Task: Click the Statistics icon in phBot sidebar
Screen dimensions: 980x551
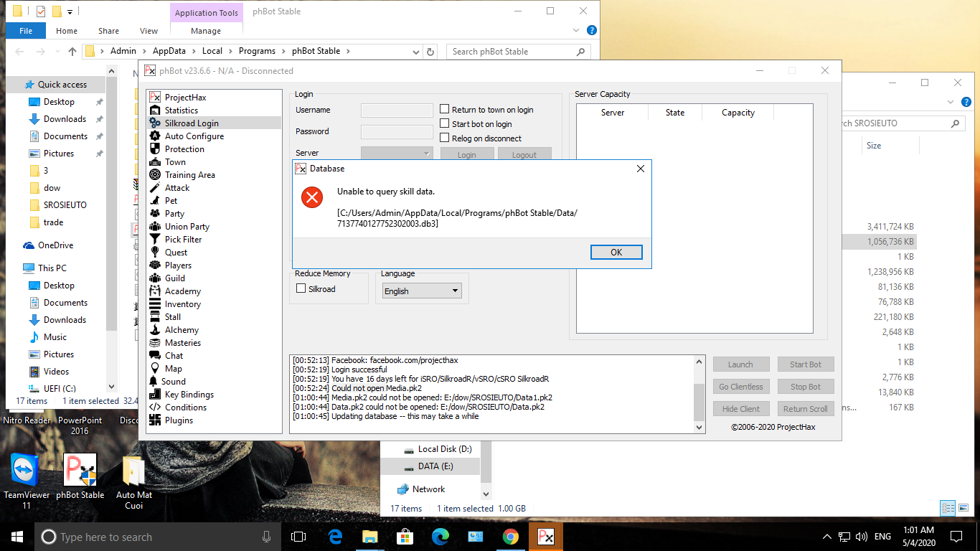Action: 154,110
